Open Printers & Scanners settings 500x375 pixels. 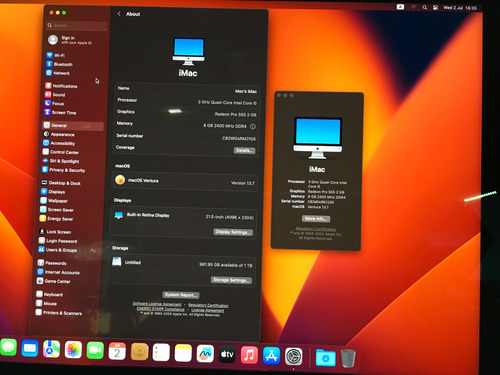[x=59, y=313]
